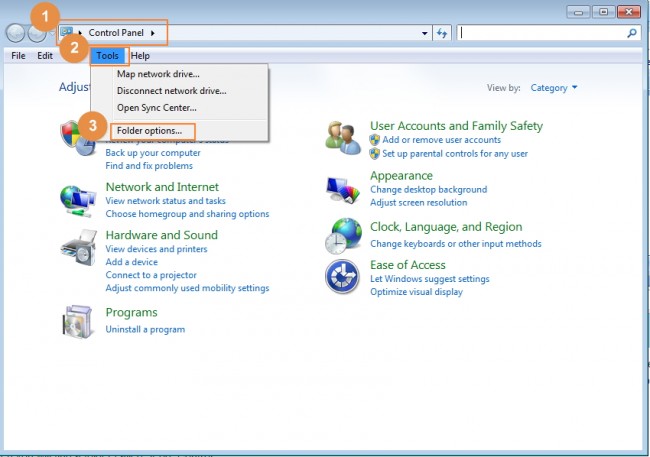The height and width of the screenshot is (457, 650).
Task: Open the File menu
Action: point(18,56)
